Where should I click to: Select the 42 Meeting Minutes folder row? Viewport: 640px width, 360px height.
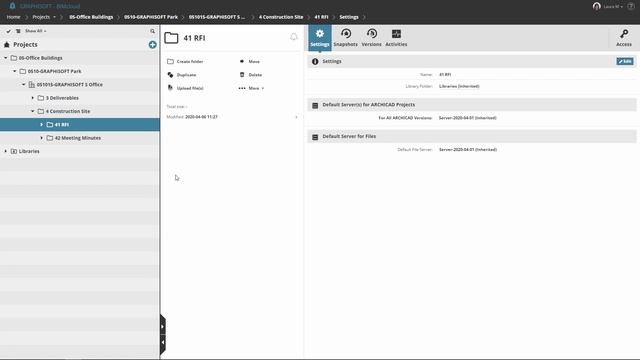80,138
